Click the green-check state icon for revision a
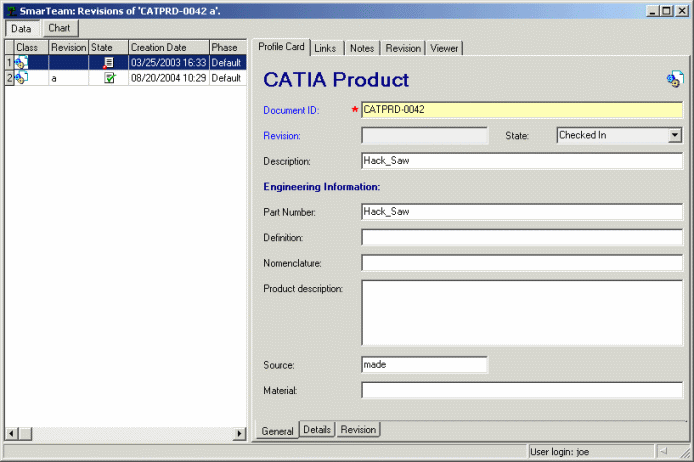Viewport: 694px width, 462px height. point(109,77)
